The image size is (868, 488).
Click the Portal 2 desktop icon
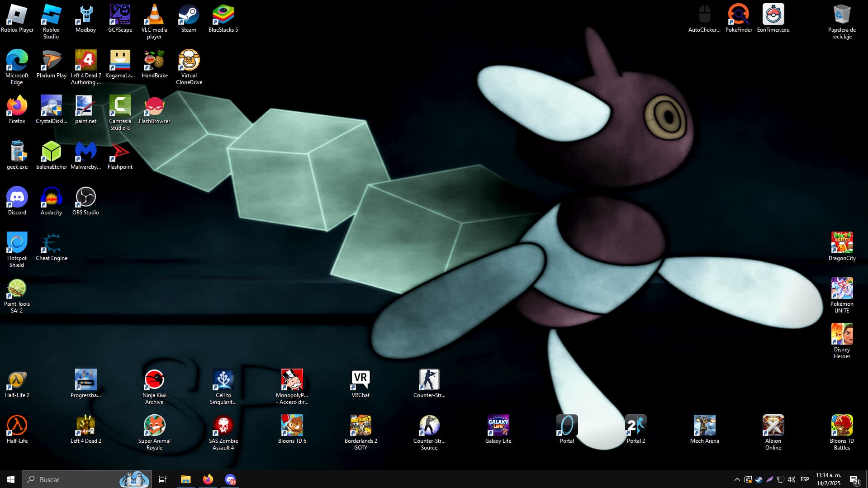pyautogui.click(x=636, y=429)
